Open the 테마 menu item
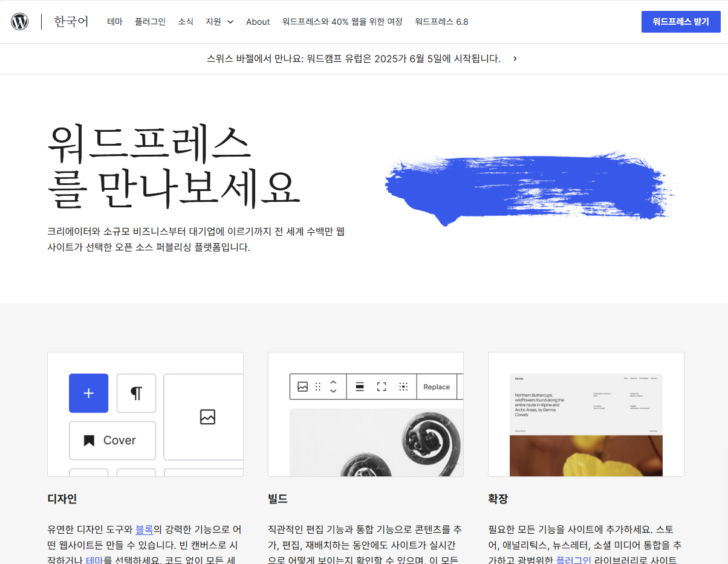 tap(115, 22)
